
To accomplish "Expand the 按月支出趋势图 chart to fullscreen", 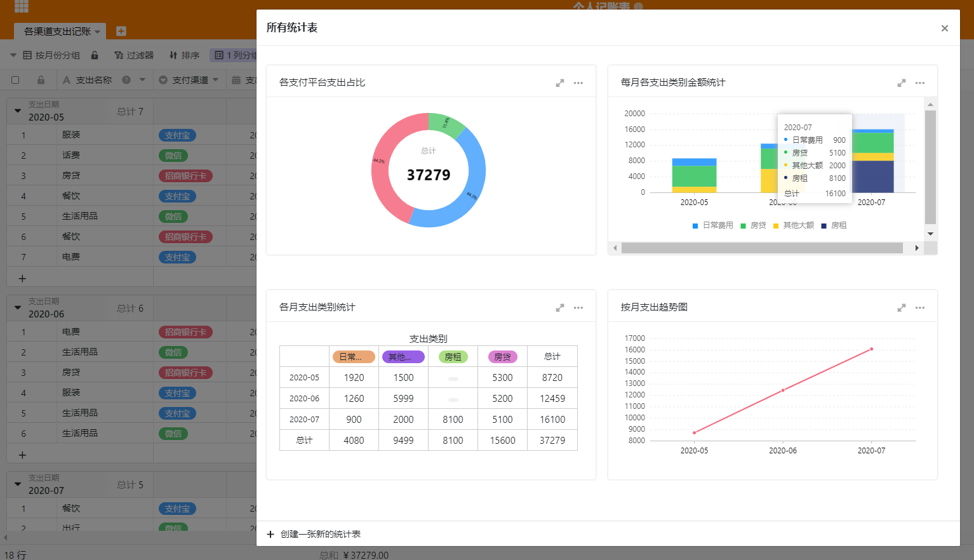I will click(x=902, y=308).
